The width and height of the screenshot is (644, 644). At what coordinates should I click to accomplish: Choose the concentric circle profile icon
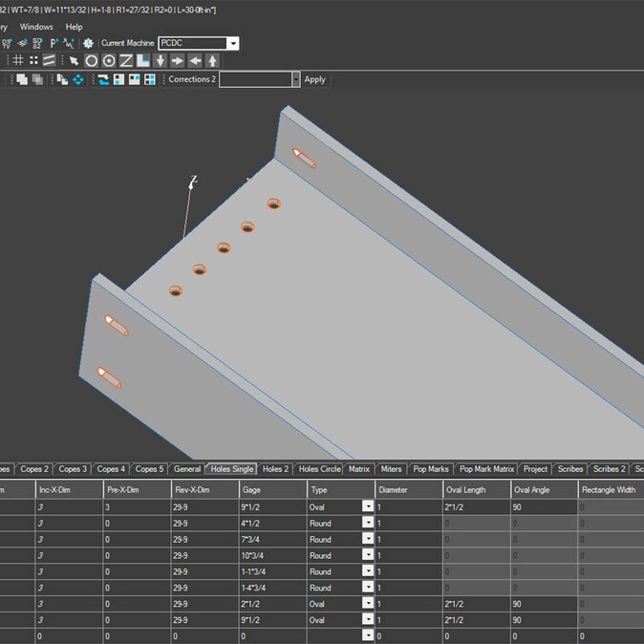point(109,61)
